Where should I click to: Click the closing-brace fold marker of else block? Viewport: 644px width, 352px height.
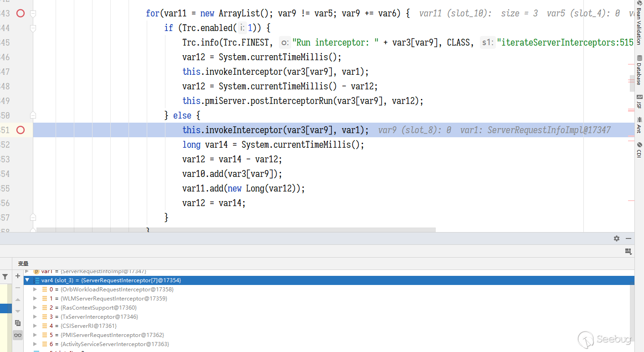[x=33, y=217]
